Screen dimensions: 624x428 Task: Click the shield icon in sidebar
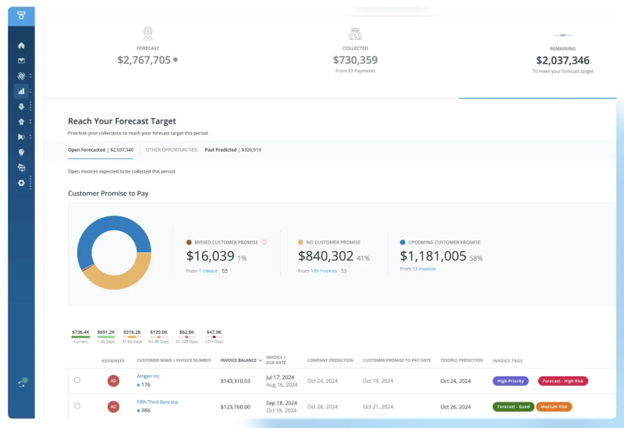point(21,153)
